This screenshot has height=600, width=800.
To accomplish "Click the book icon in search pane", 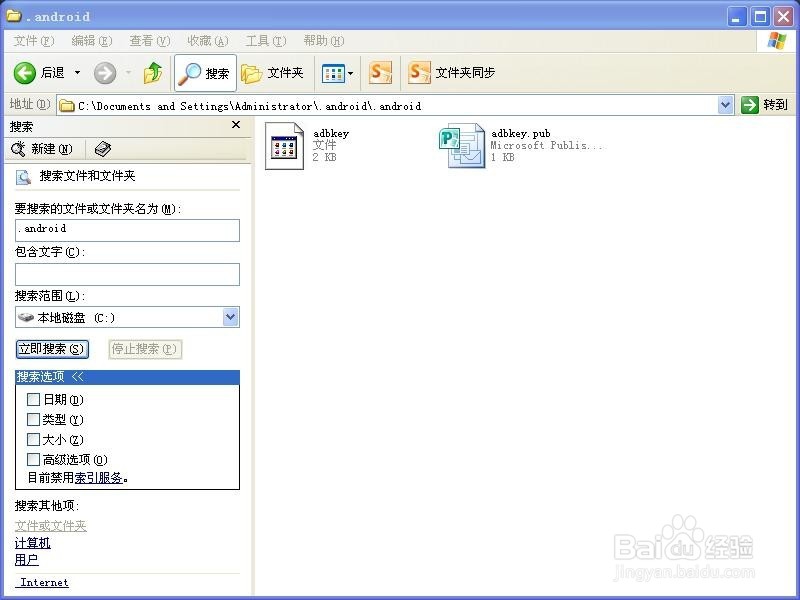I will (103, 148).
